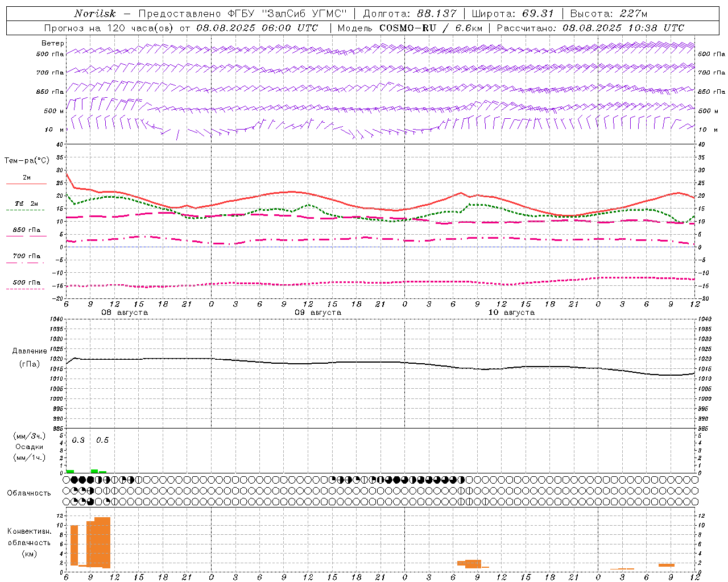
Task: Click the Рассчитано: 08.08.2025 10:38 UTC timestamp
Action: (590, 28)
